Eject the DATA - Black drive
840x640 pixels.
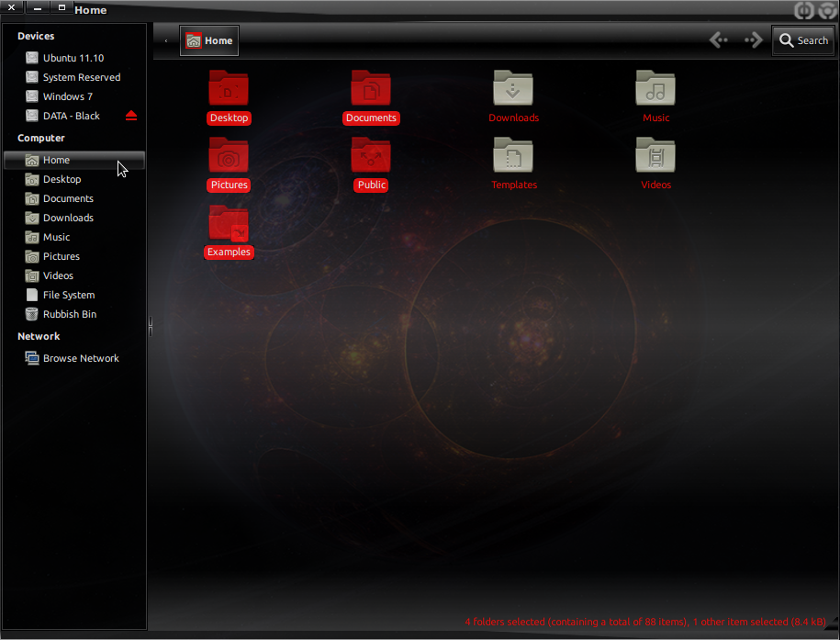pyautogui.click(x=131, y=116)
